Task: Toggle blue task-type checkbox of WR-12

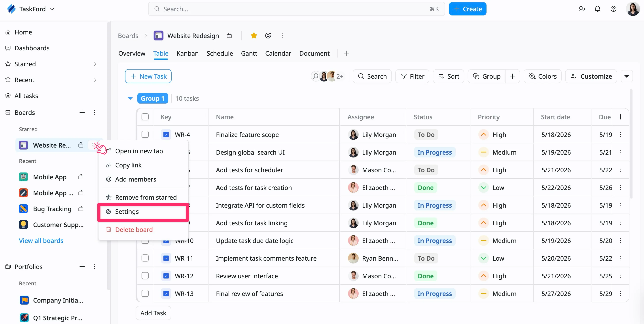Action: click(x=166, y=276)
